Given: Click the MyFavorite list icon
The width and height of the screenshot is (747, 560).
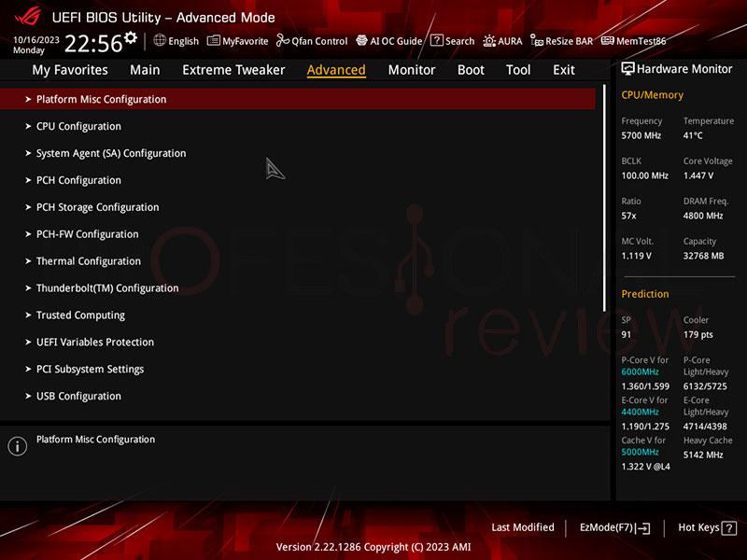Looking at the screenshot, I should (x=214, y=40).
